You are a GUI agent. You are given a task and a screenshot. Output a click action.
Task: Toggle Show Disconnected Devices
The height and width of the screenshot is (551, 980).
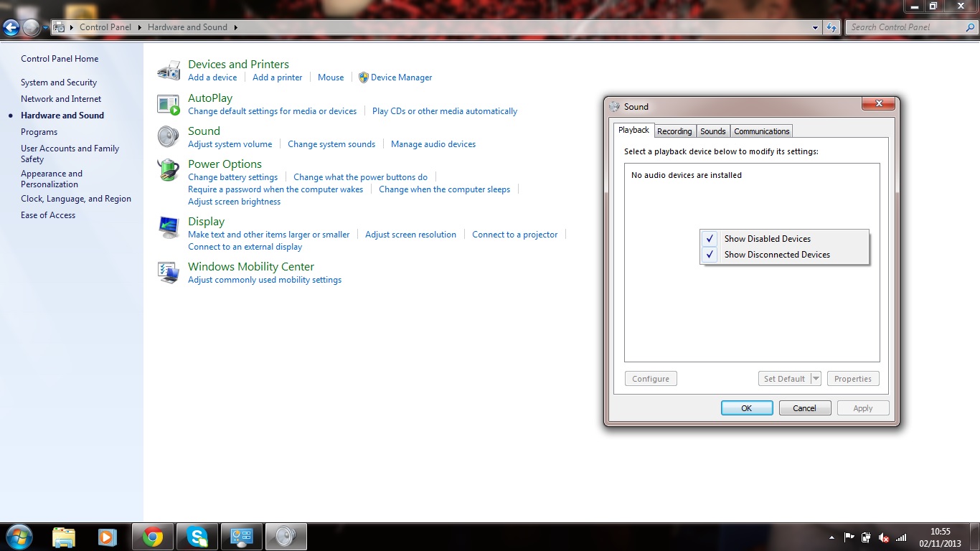(777, 254)
